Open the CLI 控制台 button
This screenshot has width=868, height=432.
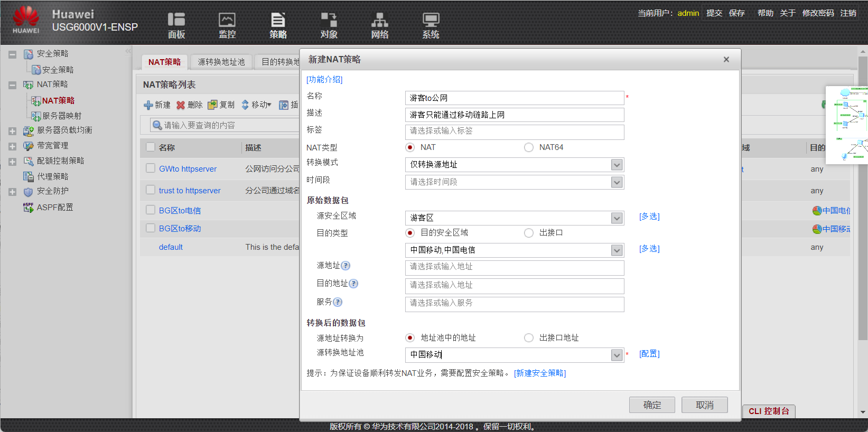pyautogui.click(x=769, y=411)
